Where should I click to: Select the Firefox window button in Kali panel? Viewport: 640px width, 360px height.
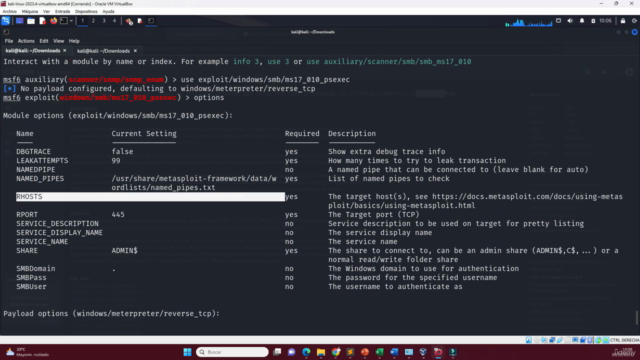click(129, 21)
